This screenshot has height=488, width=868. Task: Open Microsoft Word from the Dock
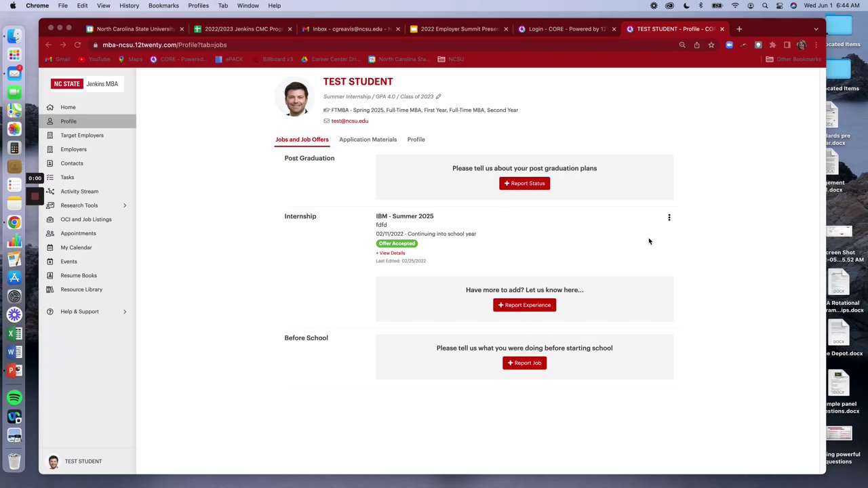(x=14, y=352)
